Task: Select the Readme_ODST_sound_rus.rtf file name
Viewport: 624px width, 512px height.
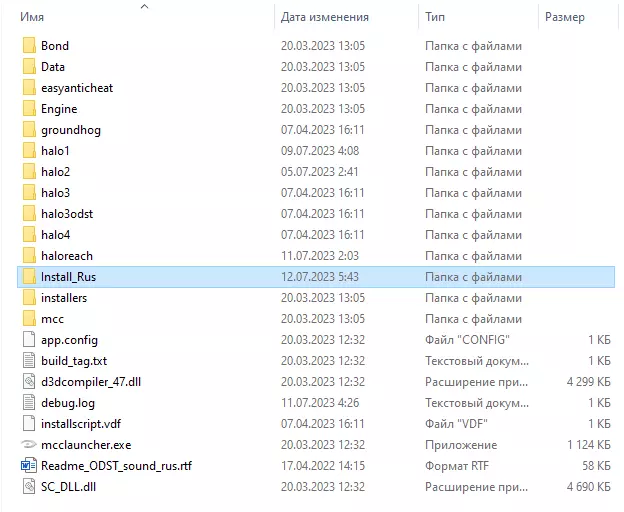Action: pyautogui.click(x=117, y=466)
